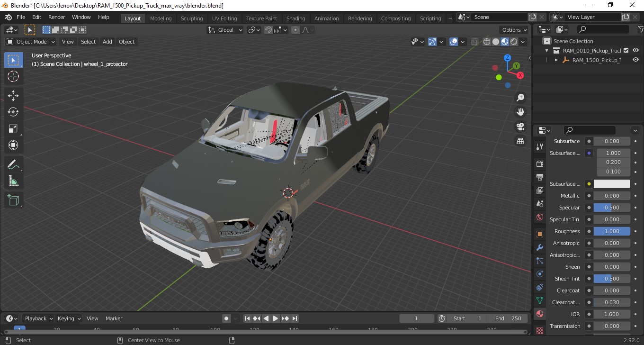
Task: Switch to solid shading
Action: 496,42
